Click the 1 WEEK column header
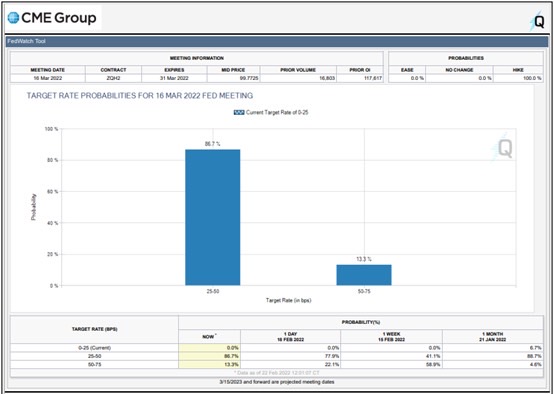554x394 pixels. click(391, 337)
